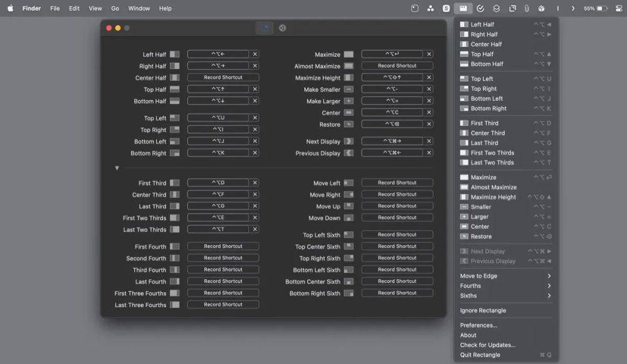Click the Top Left shortcut field
627x364 pixels.
218,118
